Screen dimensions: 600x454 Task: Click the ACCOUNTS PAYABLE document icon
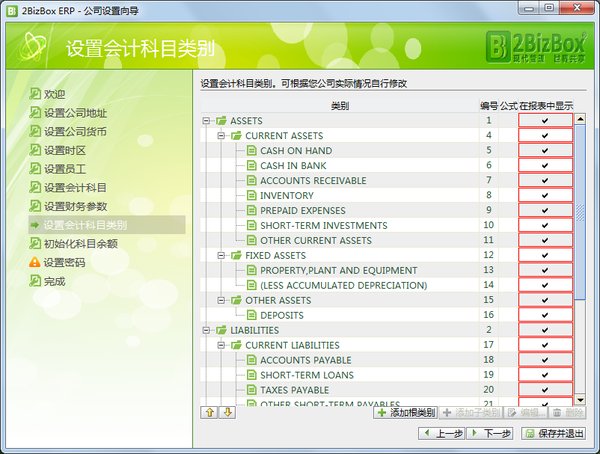[251, 360]
